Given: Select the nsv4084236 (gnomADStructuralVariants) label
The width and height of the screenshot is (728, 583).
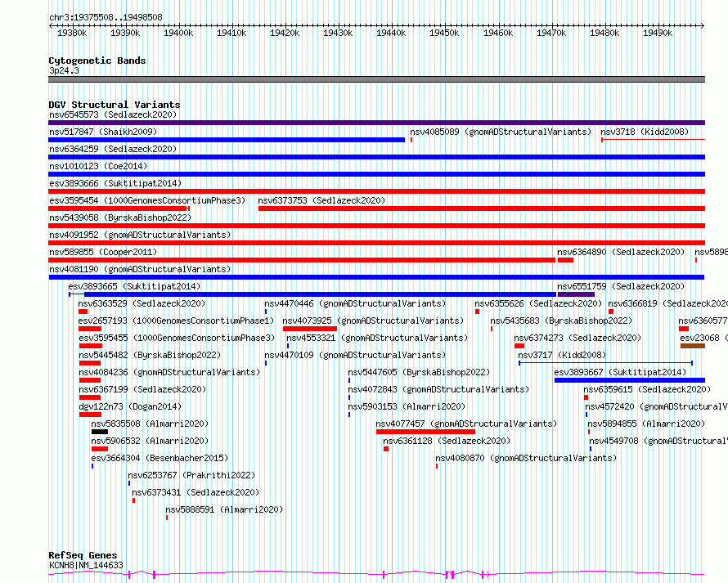Looking at the screenshot, I should (x=169, y=372).
